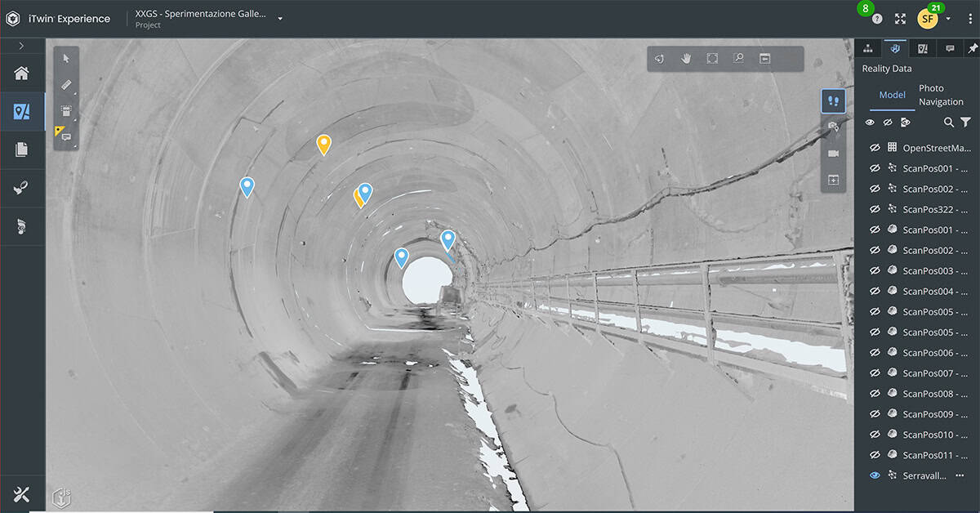Switch to the Photo Navigation tab

coord(941,95)
